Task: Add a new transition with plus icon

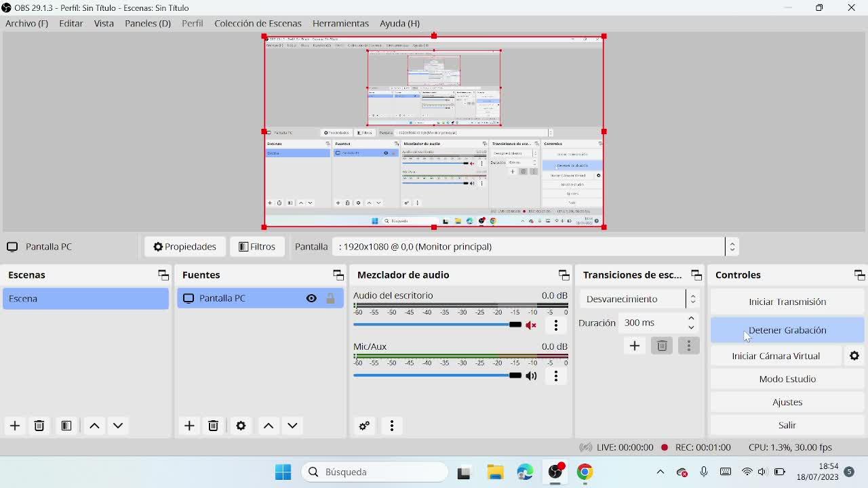Action: [635, 346]
